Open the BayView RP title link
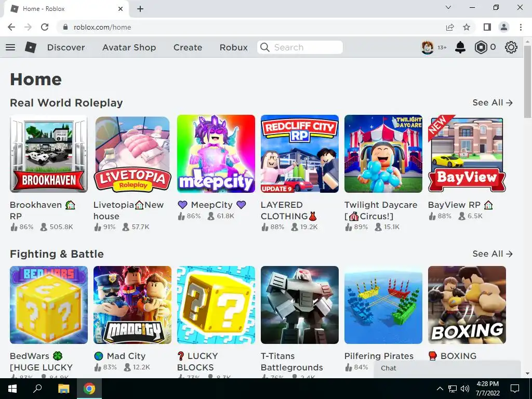This screenshot has width=532, height=399. [460, 205]
